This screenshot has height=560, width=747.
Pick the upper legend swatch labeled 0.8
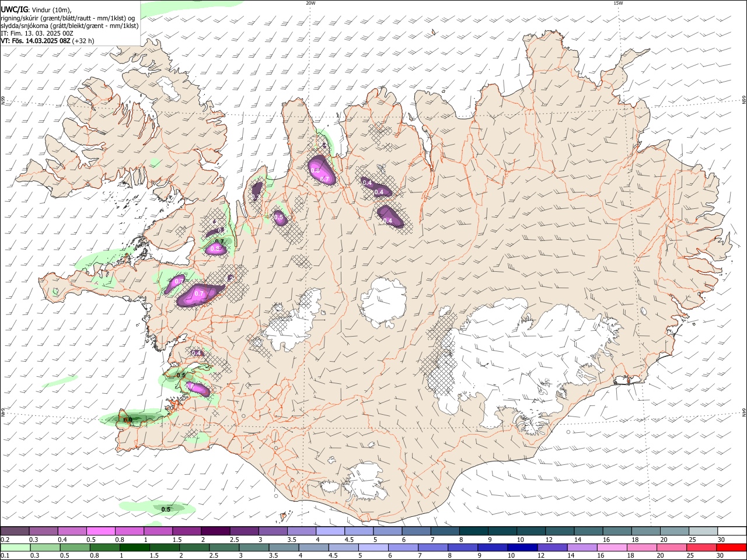[130, 531]
